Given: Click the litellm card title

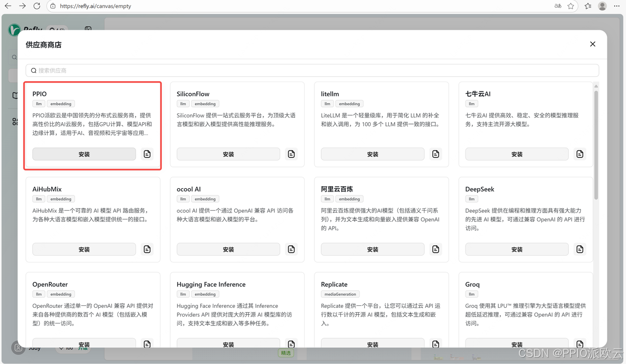Looking at the screenshot, I should (330, 94).
